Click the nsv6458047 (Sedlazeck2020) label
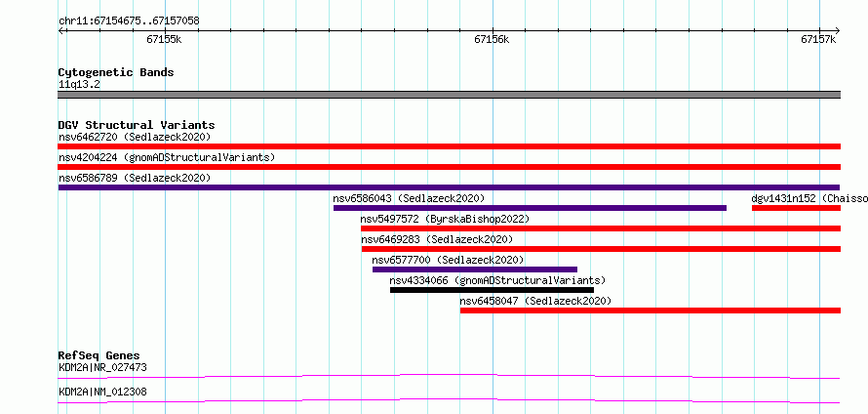This screenshot has height=414, width=868. pyautogui.click(x=535, y=301)
